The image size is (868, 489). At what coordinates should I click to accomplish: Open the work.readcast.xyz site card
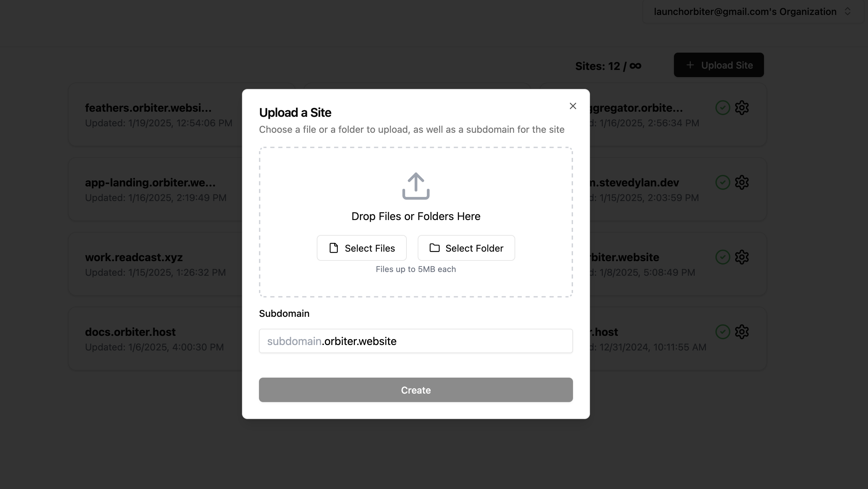[155, 264]
